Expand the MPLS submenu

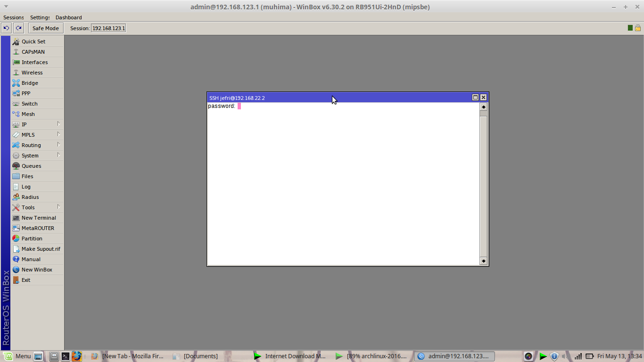tap(37, 135)
